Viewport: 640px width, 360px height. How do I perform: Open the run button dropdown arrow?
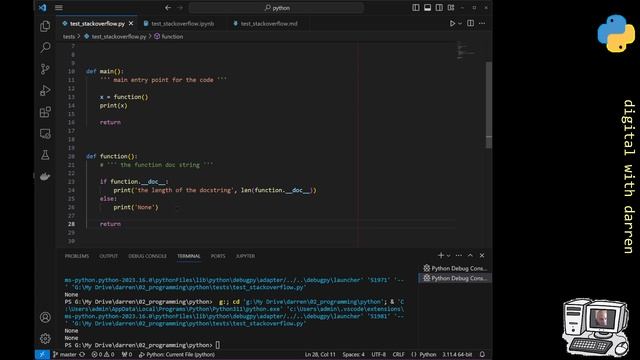(x=460, y=24)
